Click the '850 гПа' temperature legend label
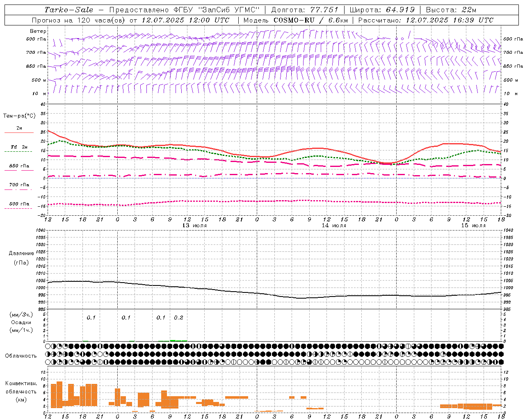The width and height of the screenshot is (525, 420). tap(19, 166)
